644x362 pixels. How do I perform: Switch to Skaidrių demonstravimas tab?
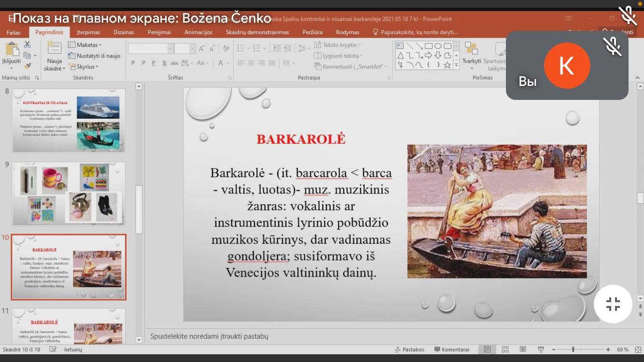[257, 32]
